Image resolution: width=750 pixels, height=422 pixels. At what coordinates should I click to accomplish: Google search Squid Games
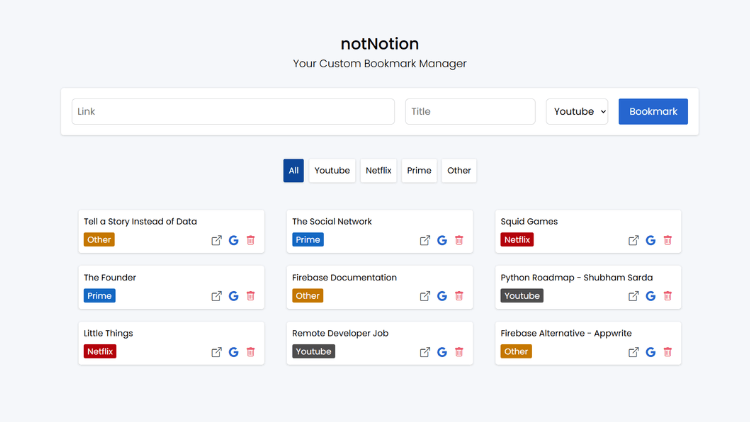(x=651, y=240)
